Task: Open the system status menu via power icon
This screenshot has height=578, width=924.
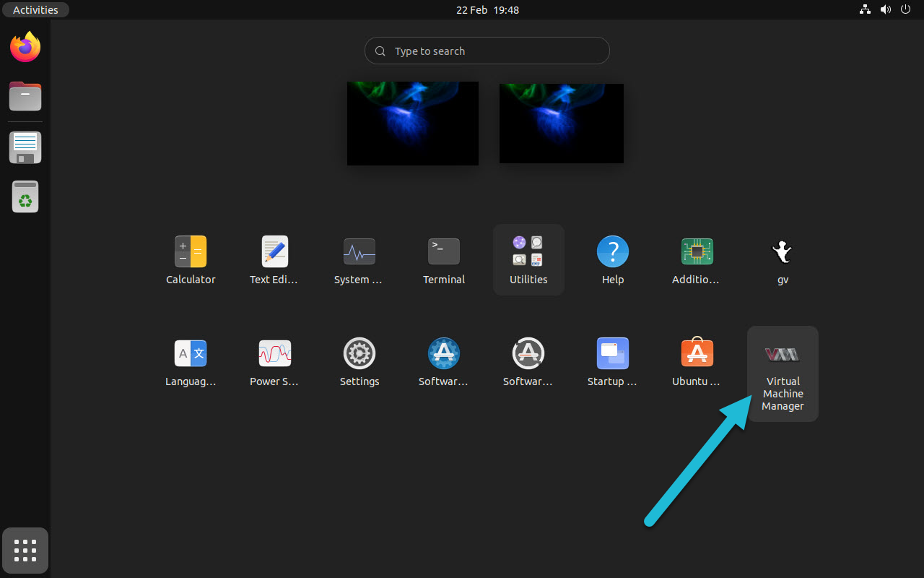Action: coord(906,10)
